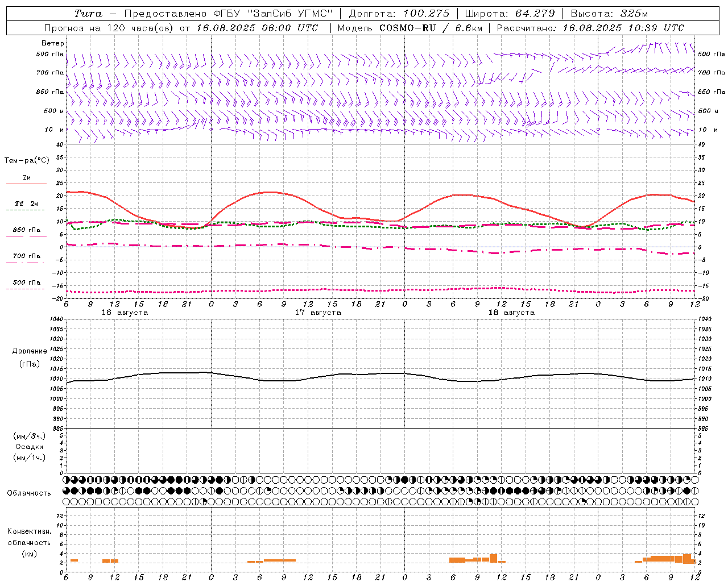The width and height of the screenshot is (728, 582).
Task: Click the "500 гПа" temperature legend entry
Action: tap(27, 282)
